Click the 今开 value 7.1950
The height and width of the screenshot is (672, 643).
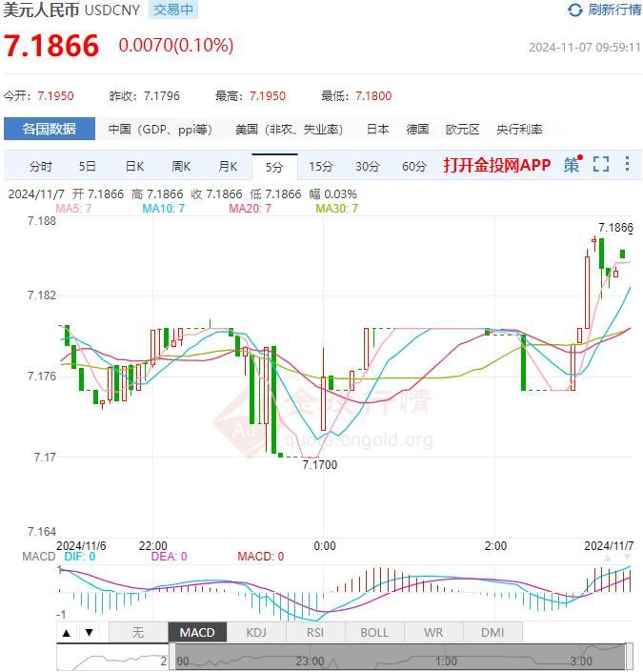tap(55, 96)
